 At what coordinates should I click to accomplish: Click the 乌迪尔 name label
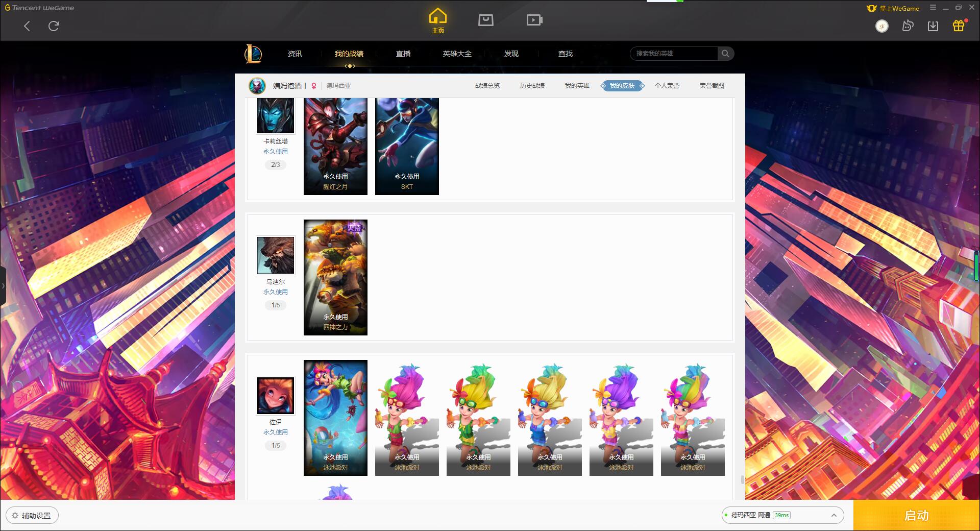click(276, 282)
